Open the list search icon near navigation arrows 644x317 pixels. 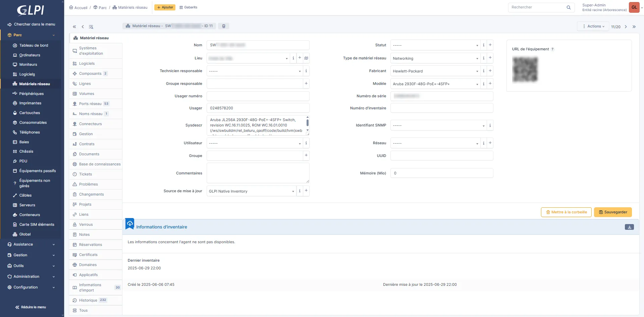(91, 27)
